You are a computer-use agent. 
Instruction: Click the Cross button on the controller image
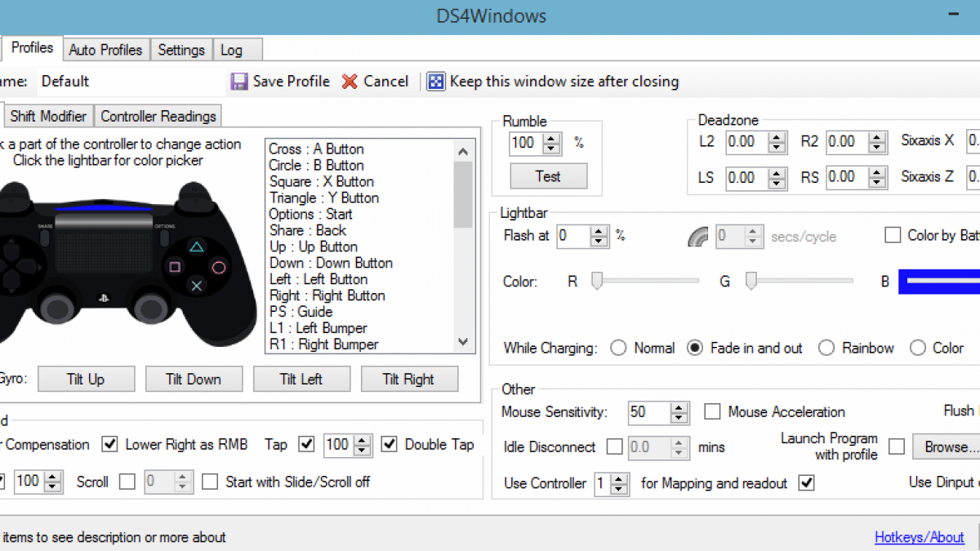pyautogui.click(x=196, y=286)
